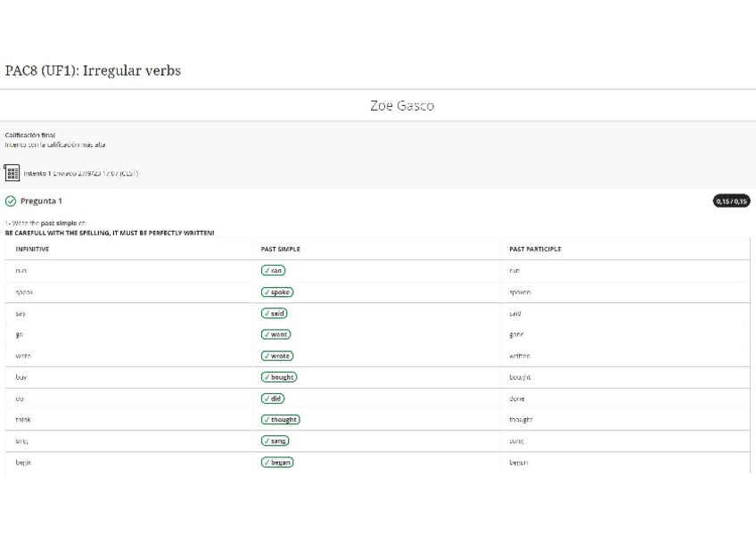The image size is (756, 534).
Task: Select the 'did' answer field
Action: 273,398
